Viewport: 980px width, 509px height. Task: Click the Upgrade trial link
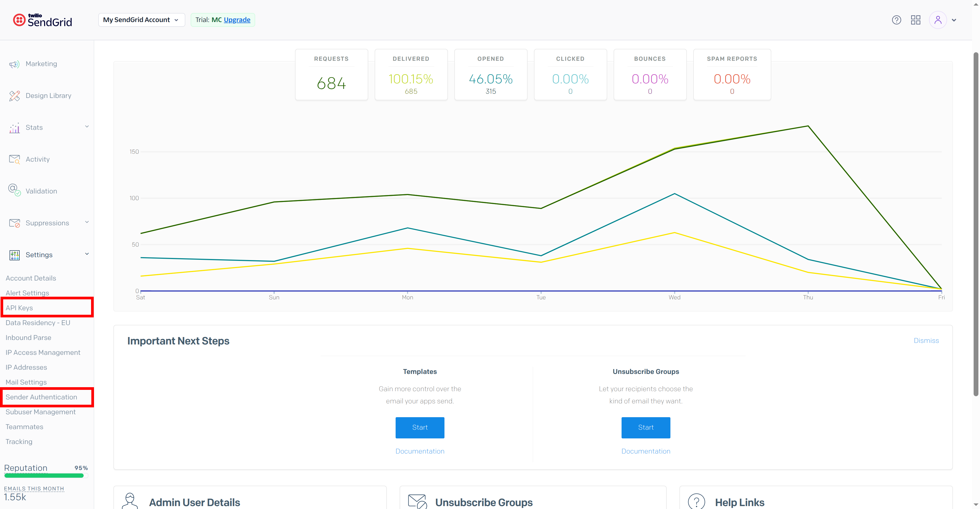pos(237,20)
